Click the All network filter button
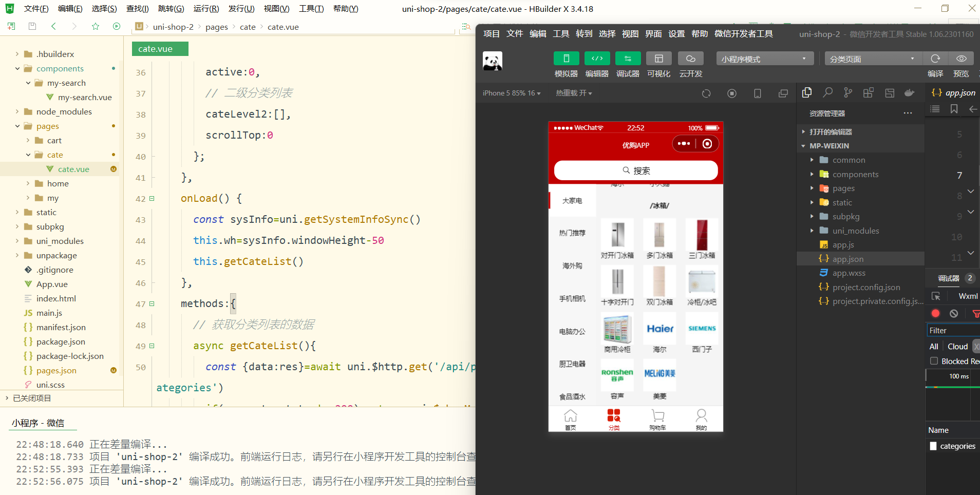 [x=934, y=346]
